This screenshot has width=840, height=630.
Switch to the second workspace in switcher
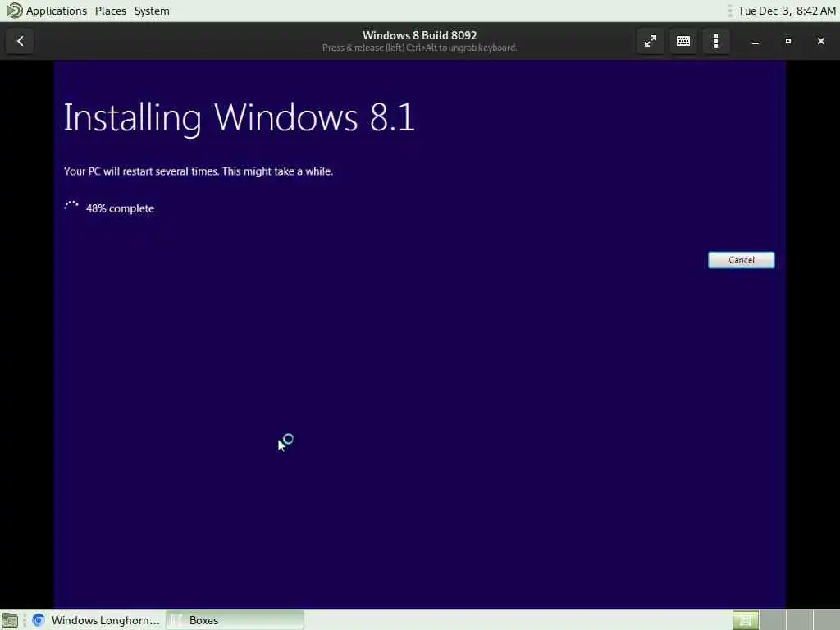772,620
